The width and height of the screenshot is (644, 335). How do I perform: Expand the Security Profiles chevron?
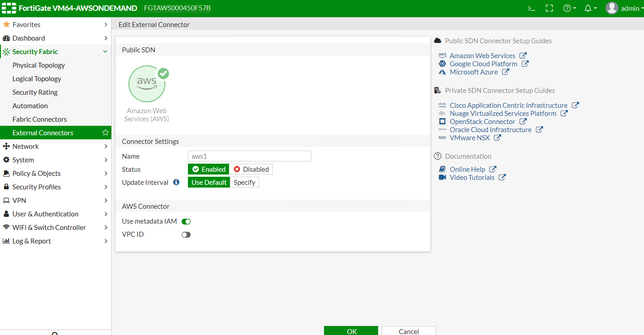106,187
